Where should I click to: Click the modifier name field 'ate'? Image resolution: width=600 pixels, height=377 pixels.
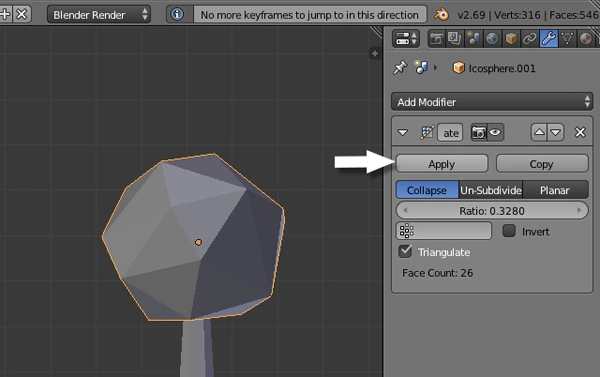click(450, 133)
